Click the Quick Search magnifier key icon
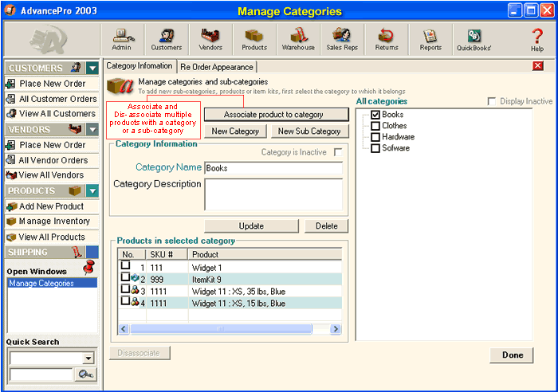The image size is (558, 392). point(86,374)
